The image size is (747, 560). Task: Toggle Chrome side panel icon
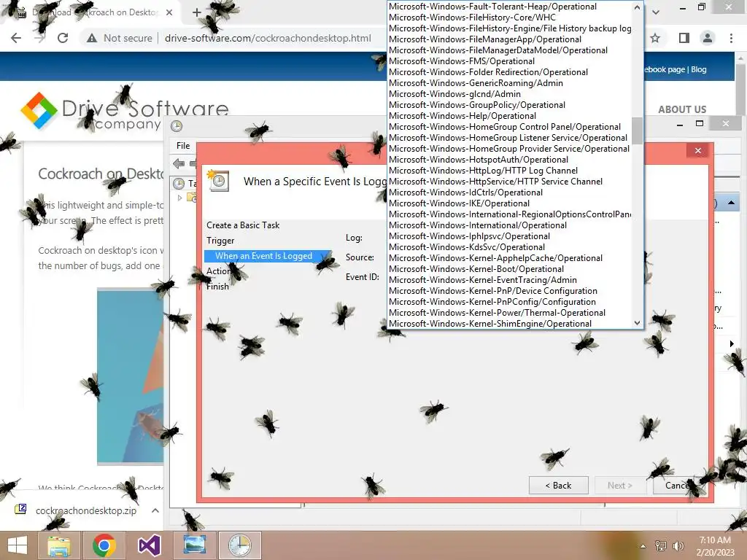point(684,38)
